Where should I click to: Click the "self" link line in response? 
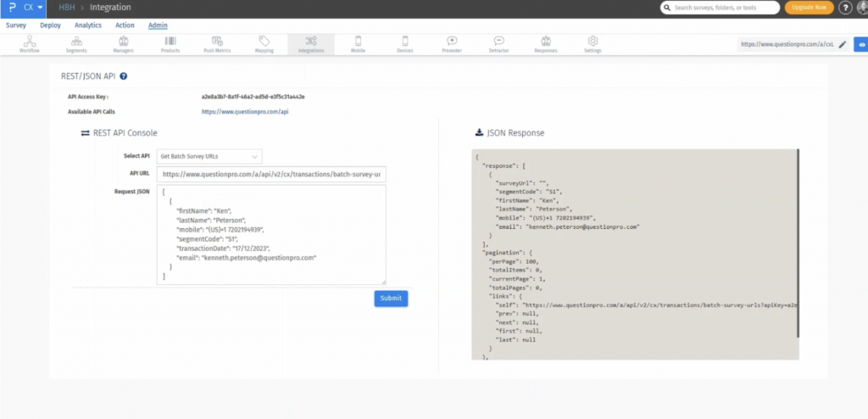646,304
